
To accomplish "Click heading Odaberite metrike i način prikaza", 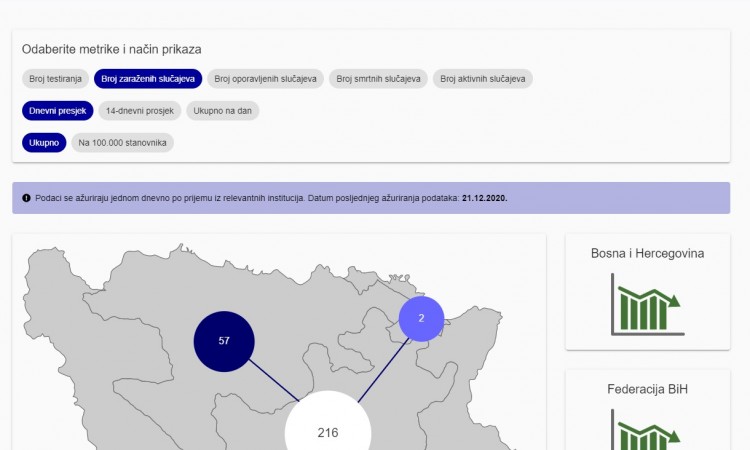I will click(111, 50).
